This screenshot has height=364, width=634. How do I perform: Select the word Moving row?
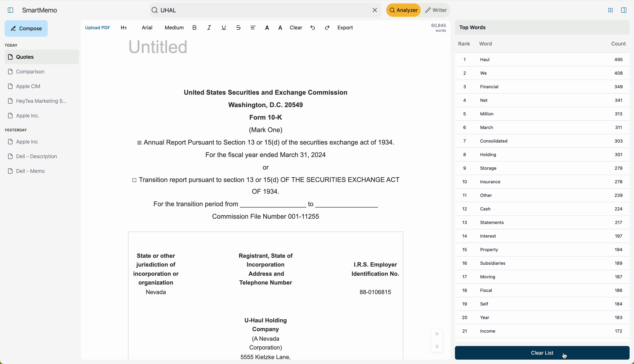click(x=542, y=277)
